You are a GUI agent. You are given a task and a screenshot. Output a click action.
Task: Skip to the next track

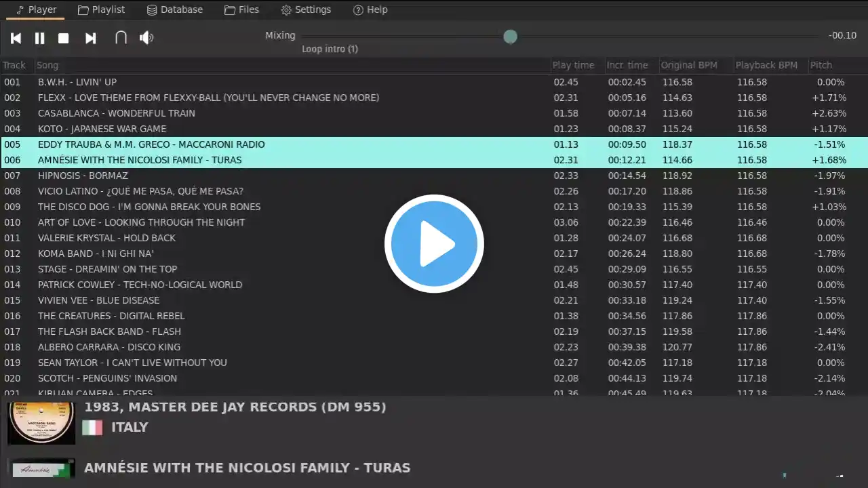[x=90, y=38]
